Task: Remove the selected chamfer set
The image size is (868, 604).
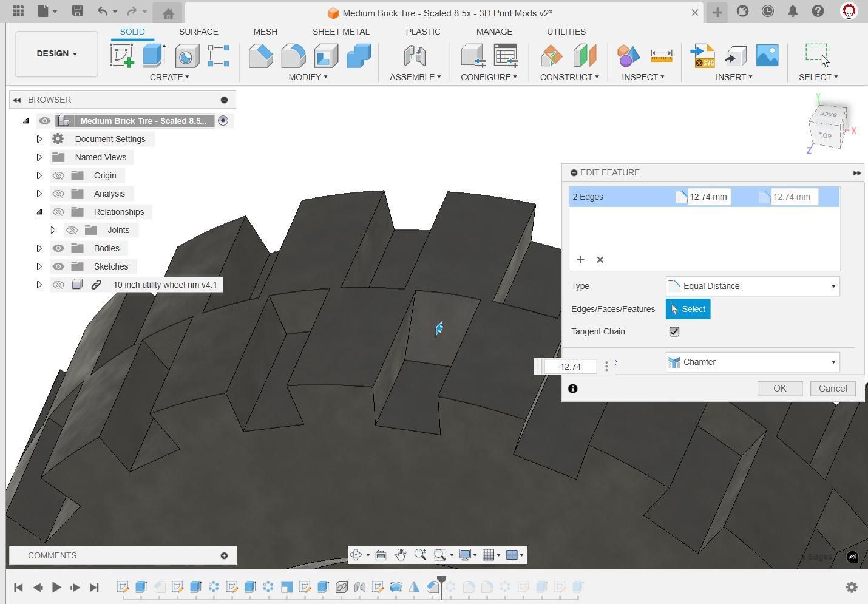Action: tap(600, 260)
